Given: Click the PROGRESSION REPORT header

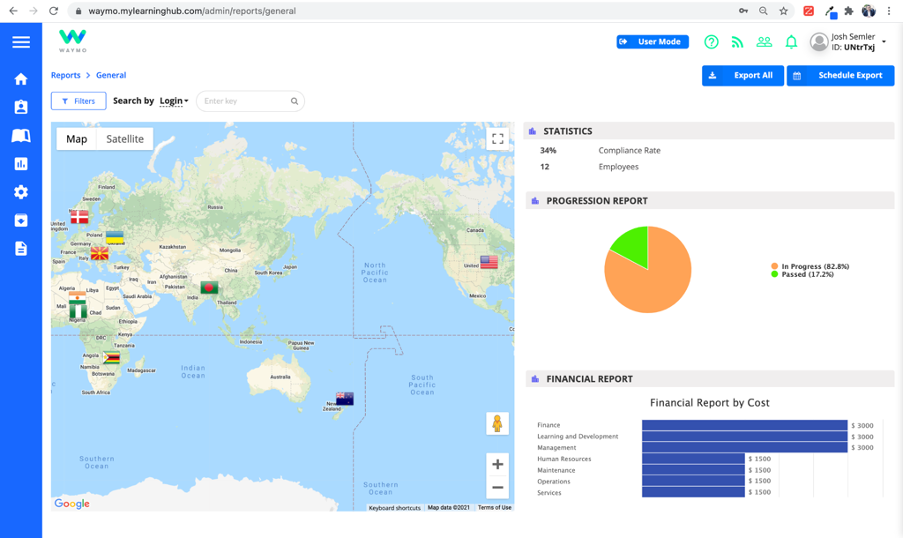Looking at the screenshot, I should point(709,201).
